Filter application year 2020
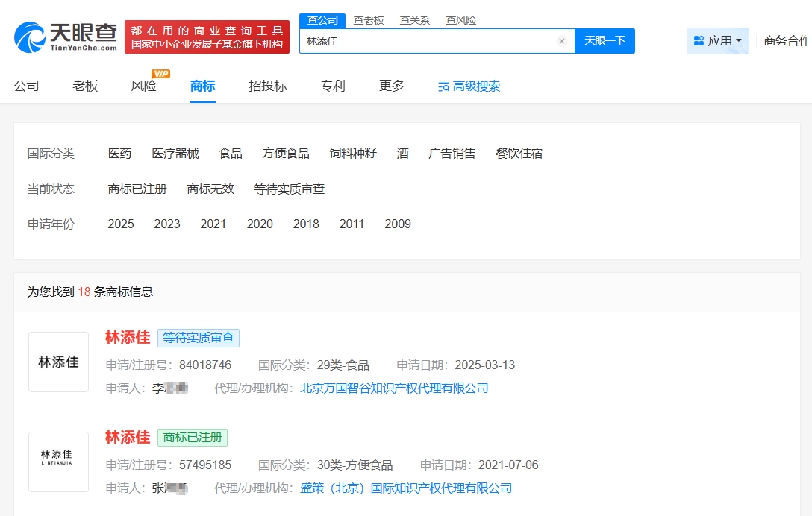Viewport: 812px width, 516px height. coord(260,224)
